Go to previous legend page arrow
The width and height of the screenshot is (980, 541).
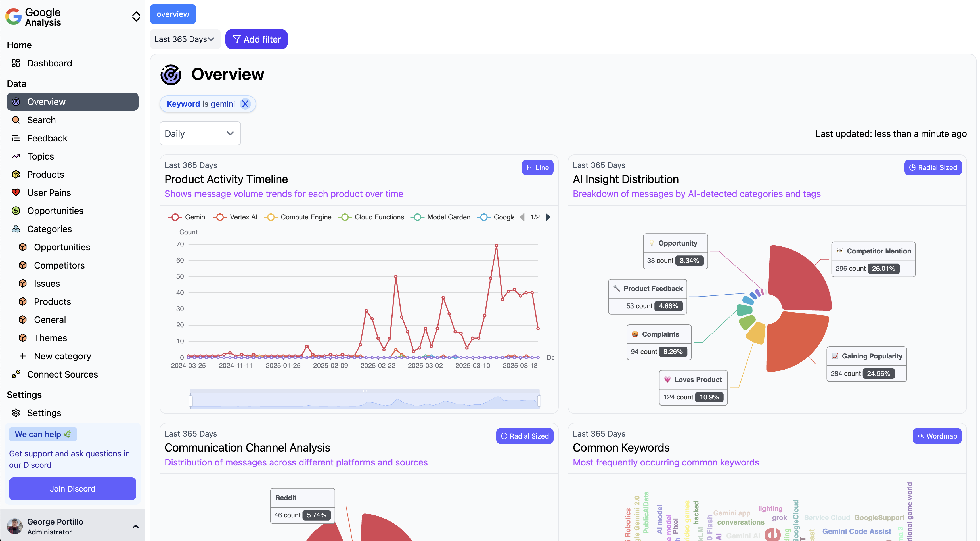[522, 217]
